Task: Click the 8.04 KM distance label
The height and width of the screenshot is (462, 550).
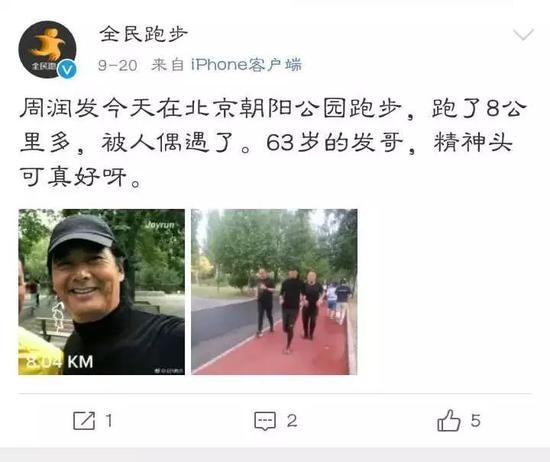Action: coord(59,361)
